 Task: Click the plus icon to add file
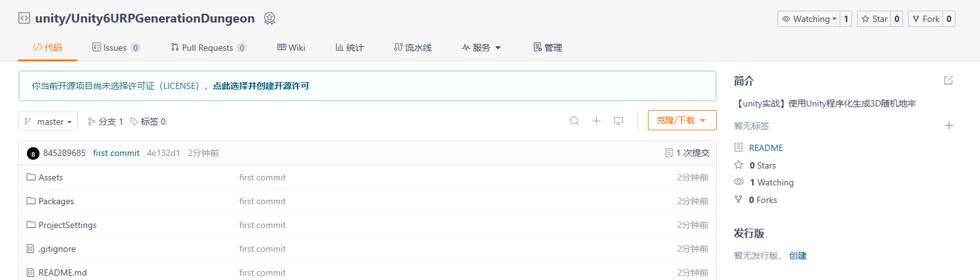click(x=597, y=121)
